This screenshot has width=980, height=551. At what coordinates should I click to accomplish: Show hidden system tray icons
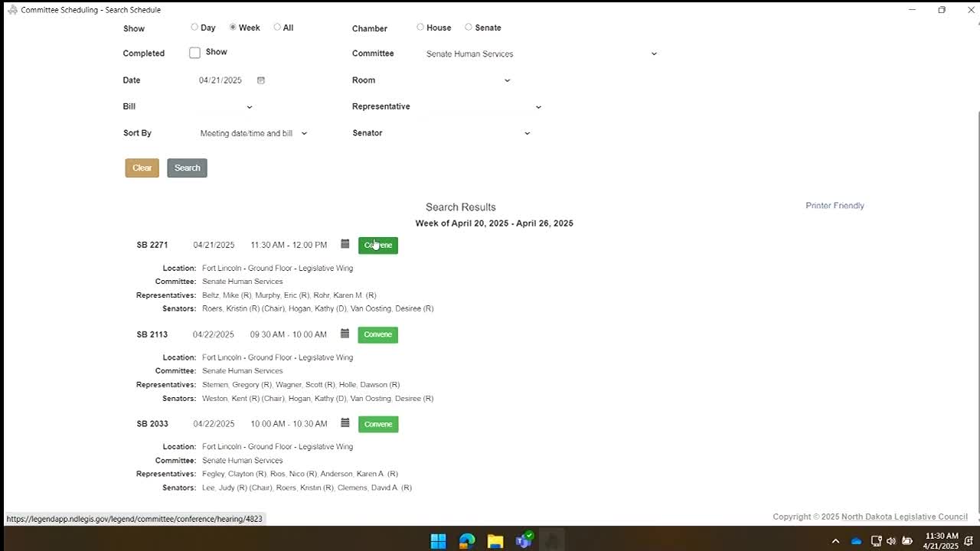(835, 541)
